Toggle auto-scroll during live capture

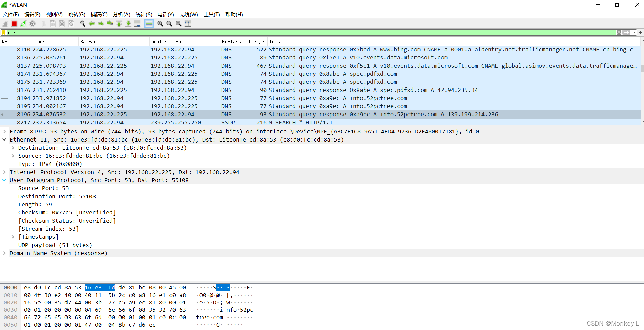[137, 24]
